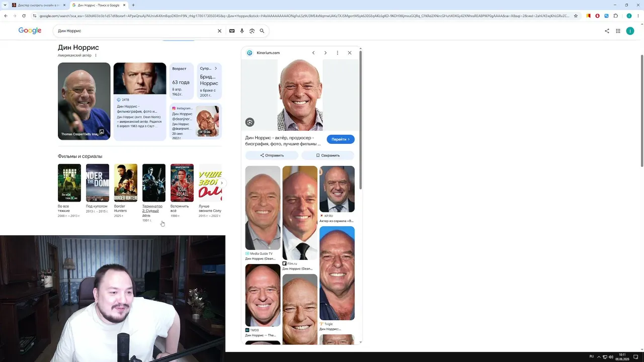
Task: Open the TMDB image result
Action: pyautogui.click(x=263, y=295)
